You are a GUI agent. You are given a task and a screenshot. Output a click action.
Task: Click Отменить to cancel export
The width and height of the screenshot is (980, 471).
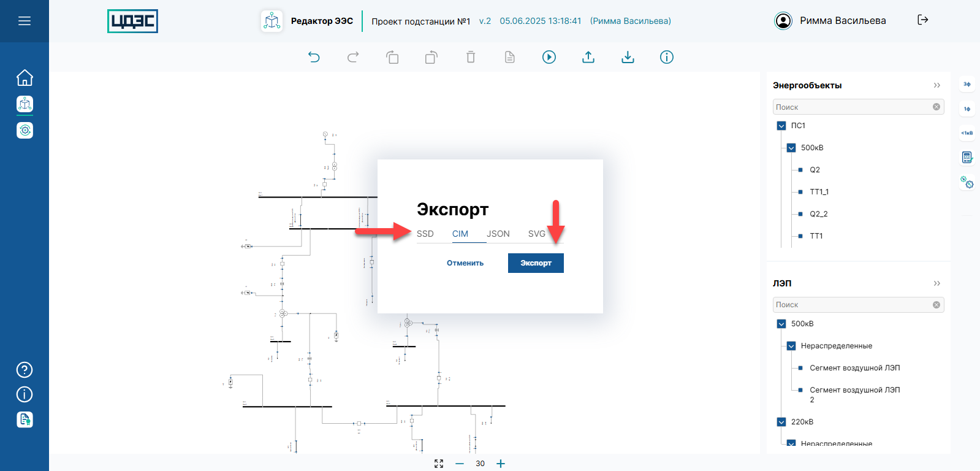tap(465, 263)
